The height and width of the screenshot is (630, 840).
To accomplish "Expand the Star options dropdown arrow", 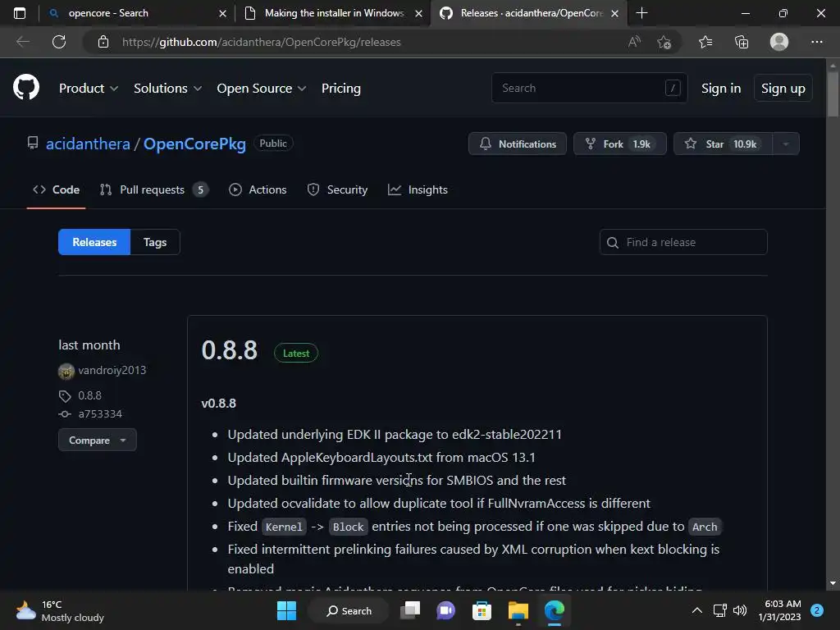I will (x=785, y=144).
